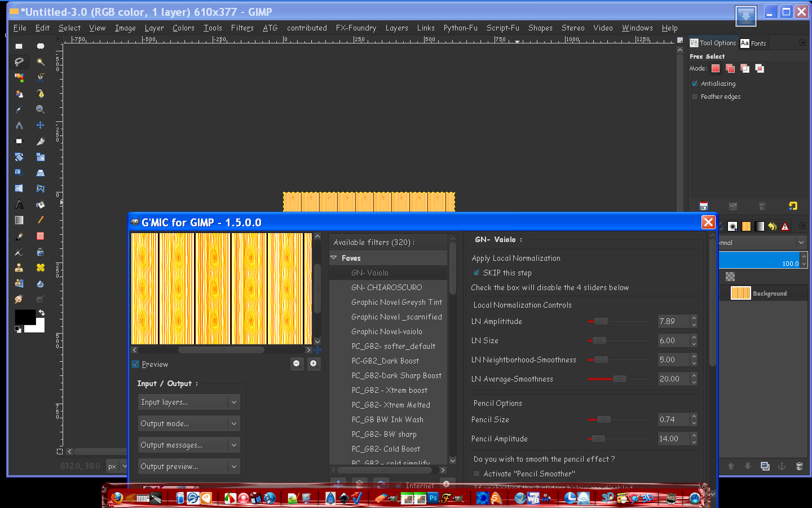This screenshot has width=812, height=508.
Task: Launch Photoshop from the dock
Action: click(x=433, y=498)
